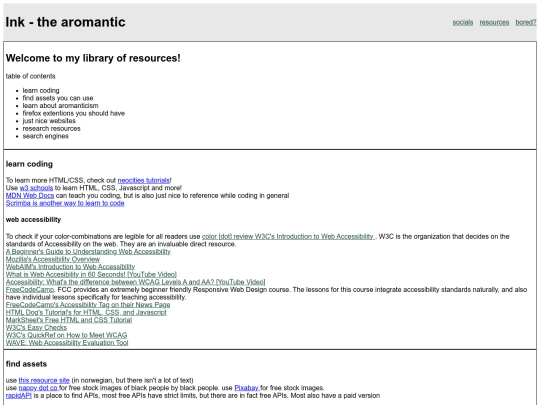Open the rapidAPI link
Viewport: 540px width, 405px height.
19,395
